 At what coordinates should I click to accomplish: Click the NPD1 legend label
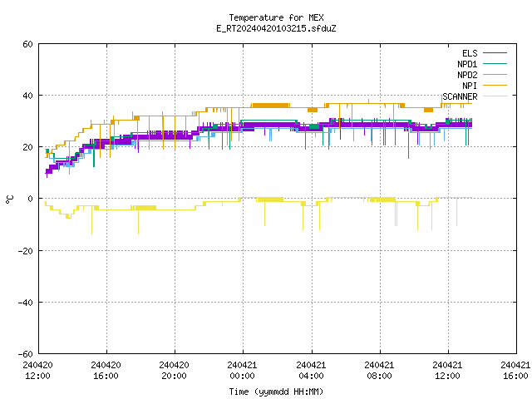(x=467, y=64)
